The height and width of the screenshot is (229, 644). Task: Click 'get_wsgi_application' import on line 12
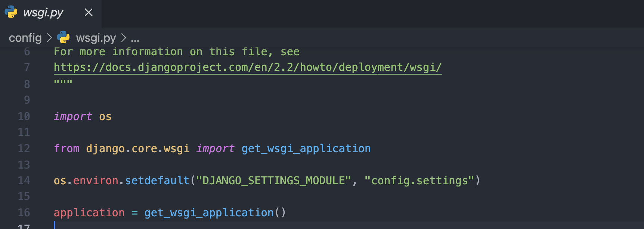(x=306, y=149)
